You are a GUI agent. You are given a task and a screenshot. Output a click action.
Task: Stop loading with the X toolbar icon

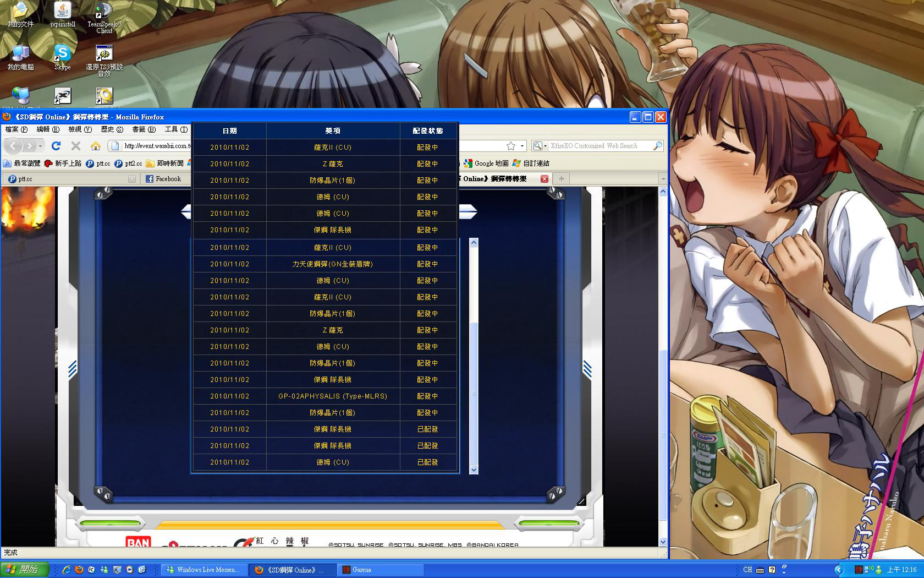click(x=76, y=146)
